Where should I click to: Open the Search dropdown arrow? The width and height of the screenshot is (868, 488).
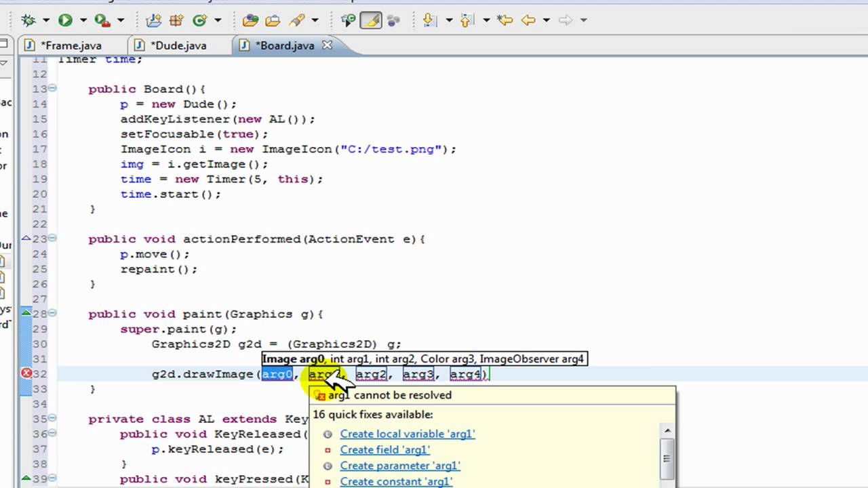(x=314, y=20)
